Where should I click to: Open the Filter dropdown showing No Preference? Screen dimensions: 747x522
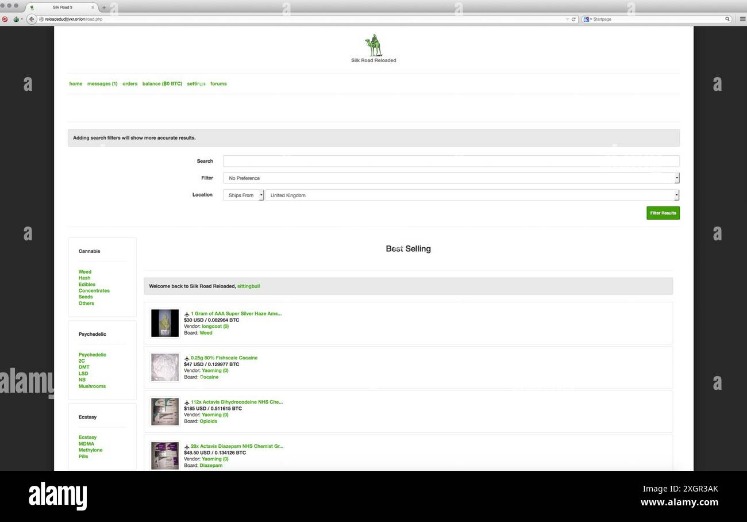pos(451,178)
